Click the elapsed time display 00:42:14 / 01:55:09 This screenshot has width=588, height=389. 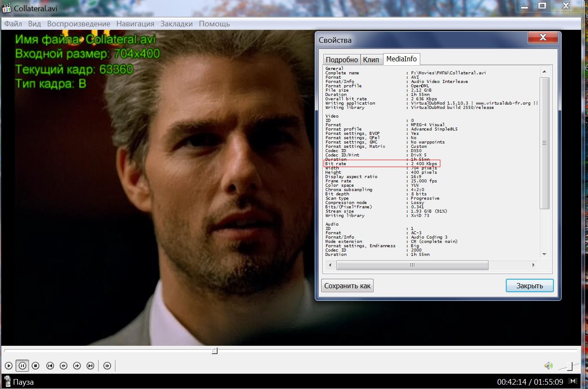click(x=530, y=382)
